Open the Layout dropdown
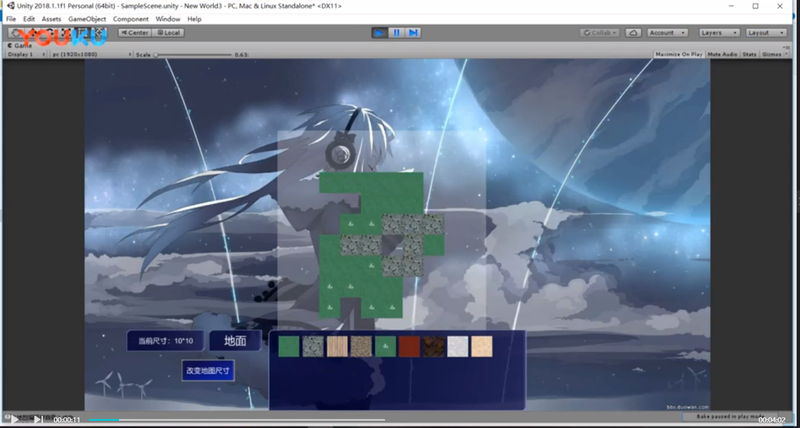The height and width of the screenshot is (428, 800). point(766,33)
